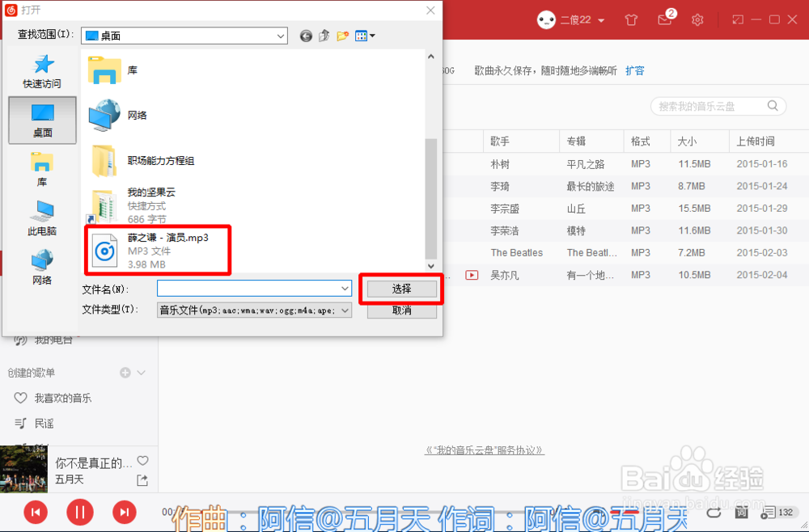The image size is (809, 532).
Task: Open the 职场能力方程组 folder
Action: tap(142, 160)
